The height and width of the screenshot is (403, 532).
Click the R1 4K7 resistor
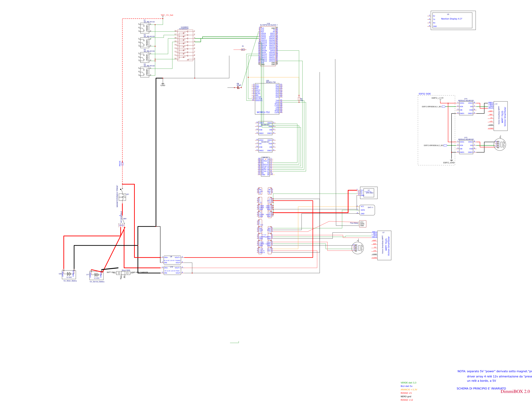coord(243,49)
